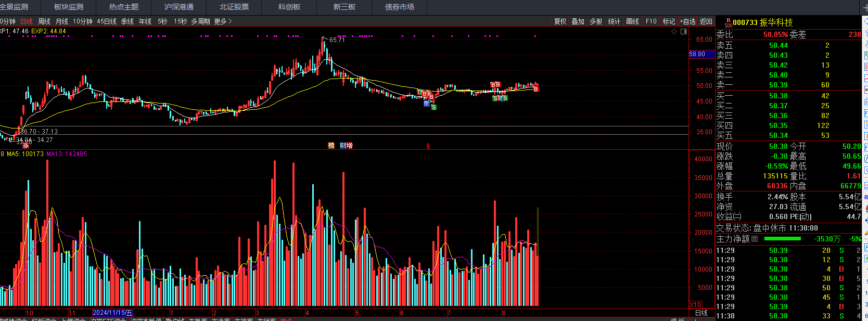Open the 全景监测 tab

[14, 7]
